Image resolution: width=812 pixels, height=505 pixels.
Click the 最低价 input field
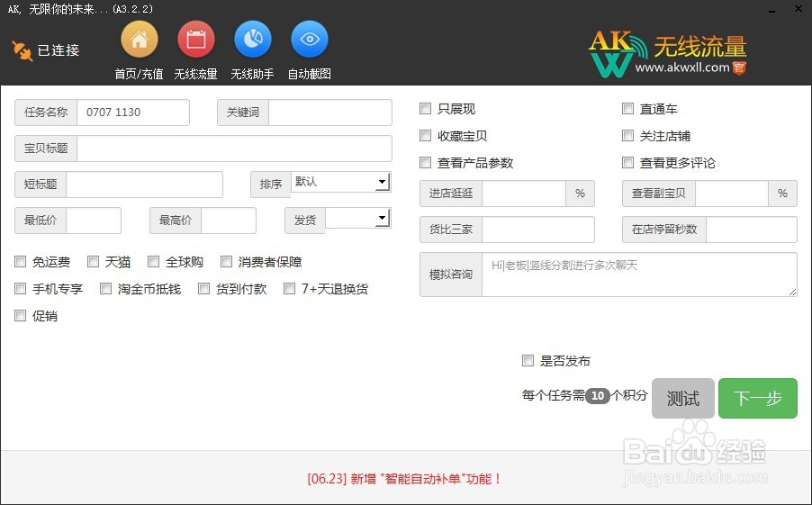pos(94,221)
